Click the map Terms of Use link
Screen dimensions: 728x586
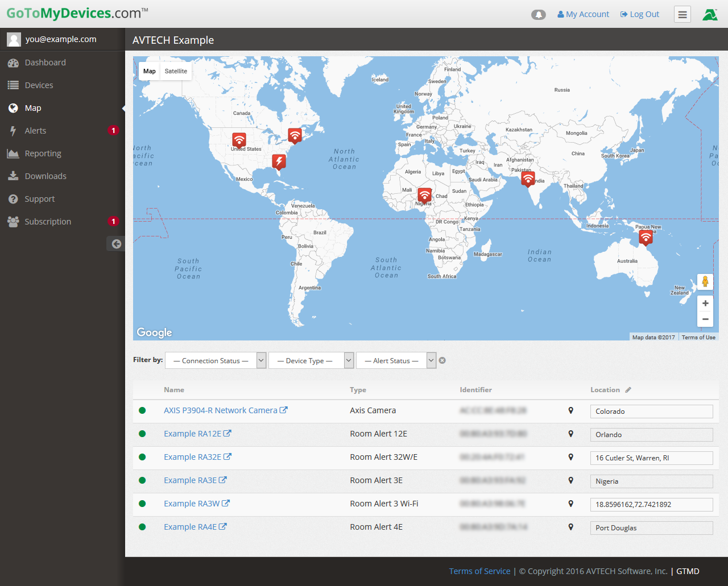coord(698,337)
